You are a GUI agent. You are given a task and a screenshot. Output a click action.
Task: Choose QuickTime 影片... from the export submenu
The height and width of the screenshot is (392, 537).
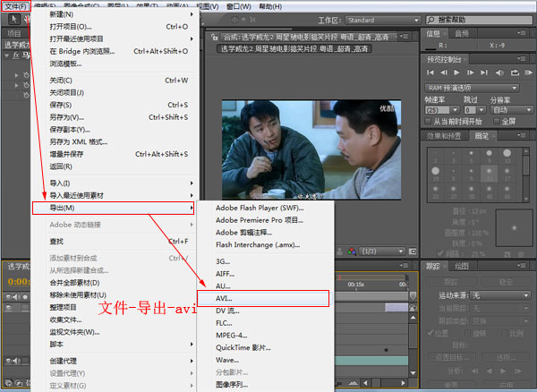click(265, 348)
